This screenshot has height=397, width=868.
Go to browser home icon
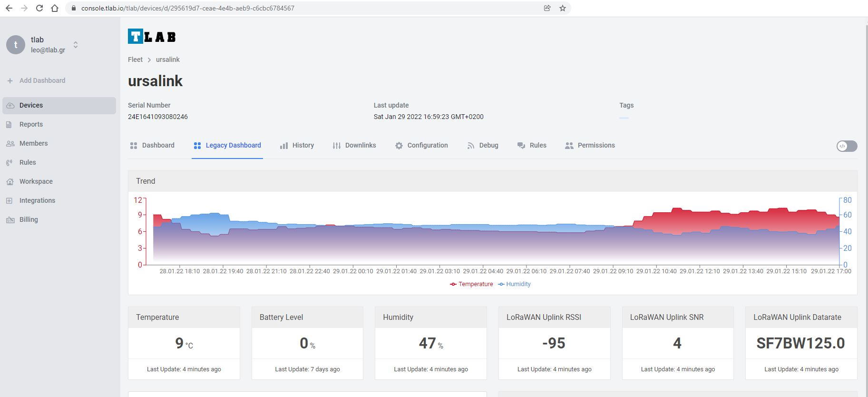pyautogui.click(x=55, y=8)
